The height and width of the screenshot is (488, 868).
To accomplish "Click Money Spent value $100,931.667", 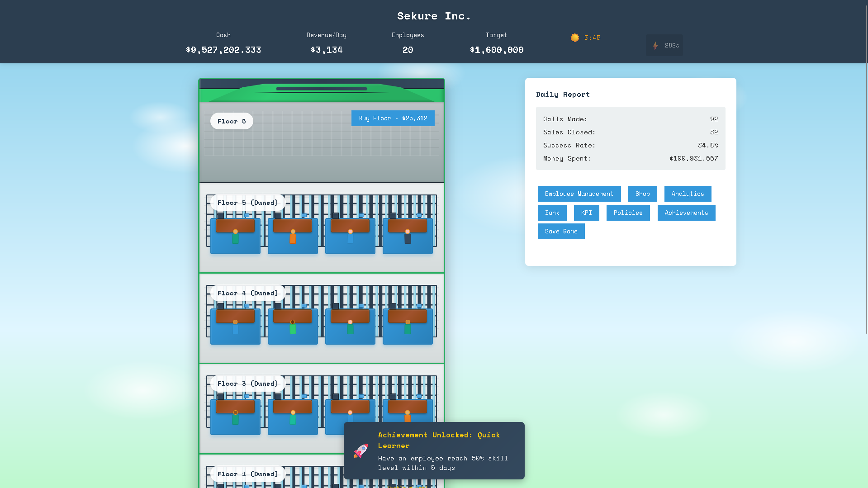I will (693, 158).
